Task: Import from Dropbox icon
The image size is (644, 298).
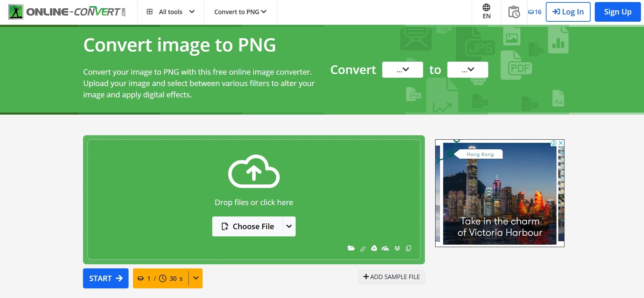Action: point(397,248)
